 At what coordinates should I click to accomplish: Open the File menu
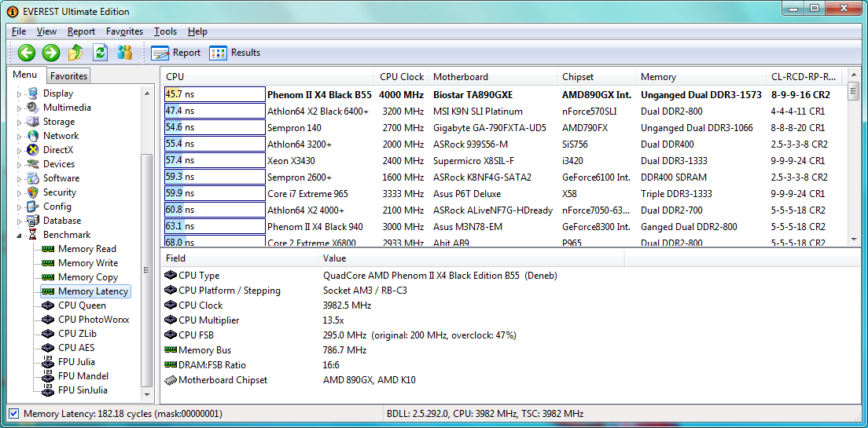[x=19, y=31]
